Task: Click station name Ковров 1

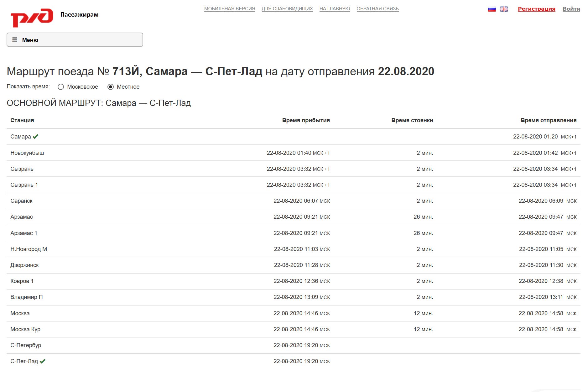Action: (22, 281)
